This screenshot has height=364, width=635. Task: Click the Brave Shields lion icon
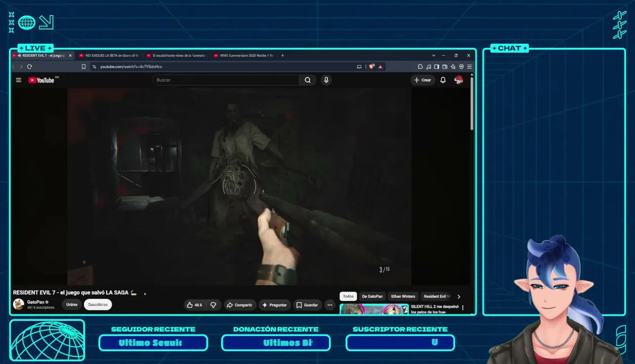click(371, 67)
